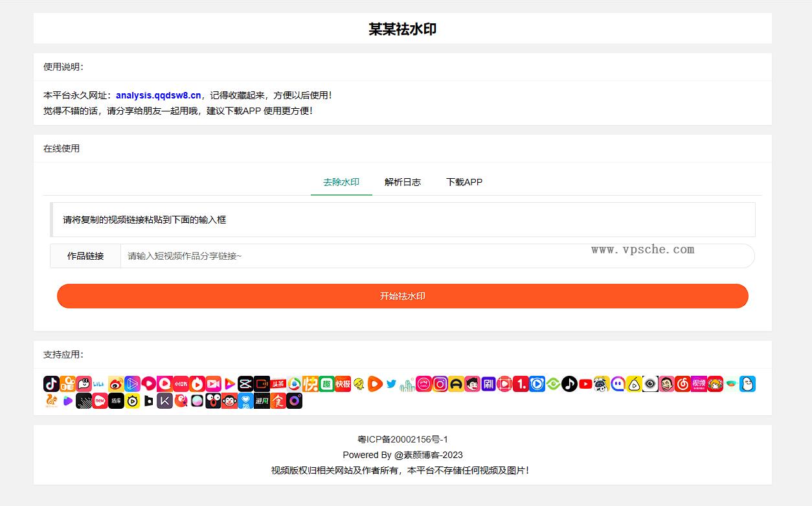
Task: Click the Kuaibao (快报) icon
Action: 343,384
